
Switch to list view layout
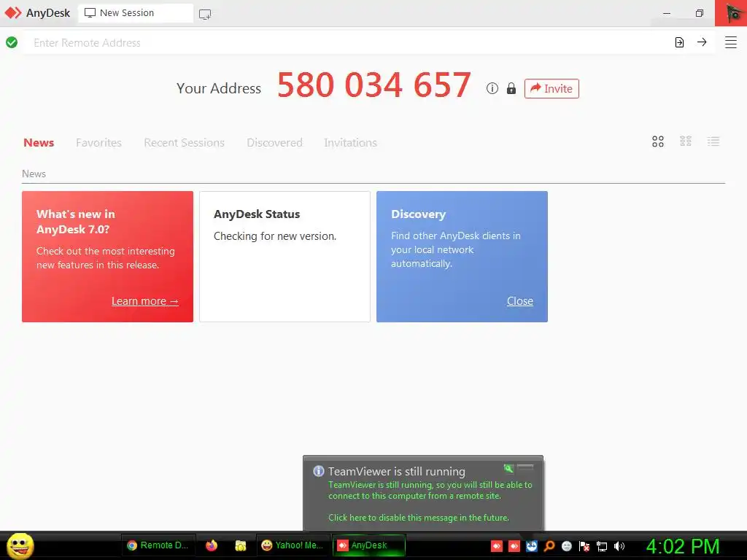pos(713,141)
